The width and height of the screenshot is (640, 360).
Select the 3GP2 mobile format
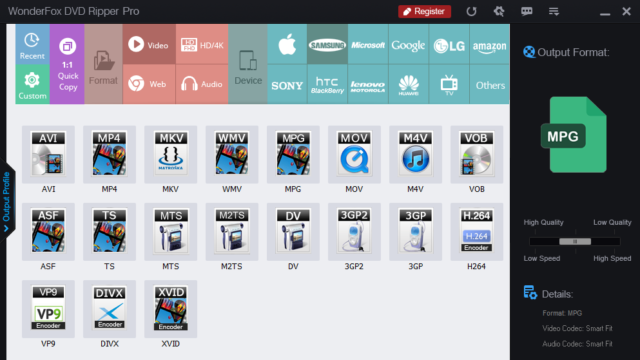(x=354, y=231)
